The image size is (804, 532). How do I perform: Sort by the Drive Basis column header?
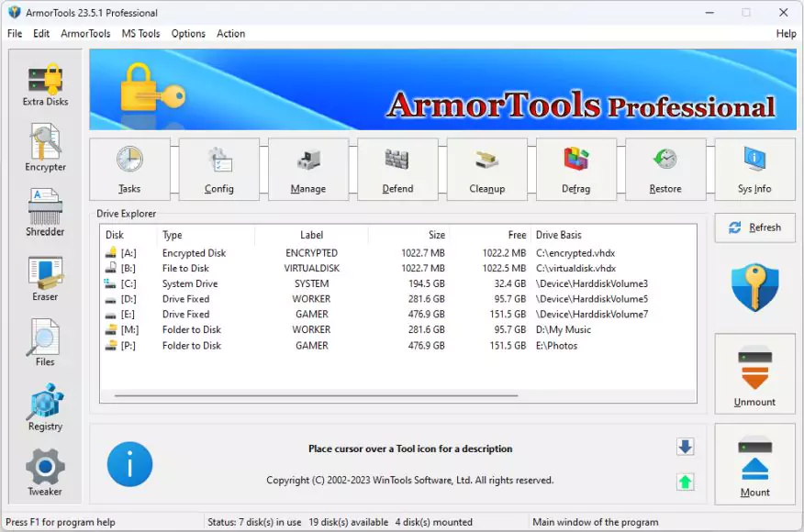(613, 235)
